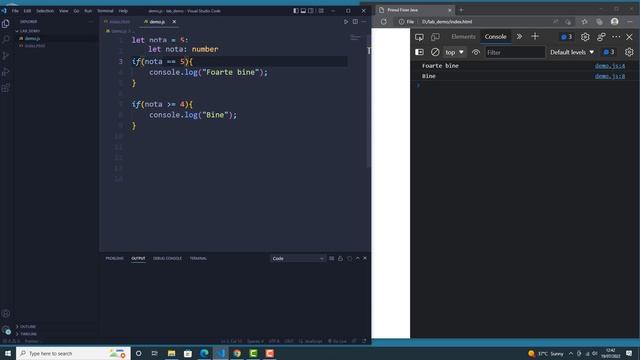
Task: Refresh the page in the browser
Action: (384, 22)
